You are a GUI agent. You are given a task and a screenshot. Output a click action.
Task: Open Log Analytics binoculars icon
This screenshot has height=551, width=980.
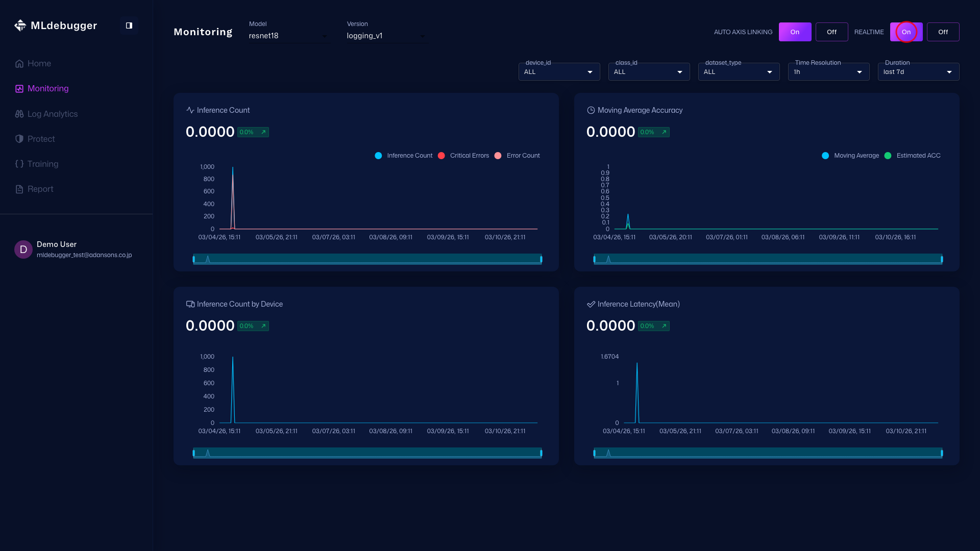click(x=19, y=114)
